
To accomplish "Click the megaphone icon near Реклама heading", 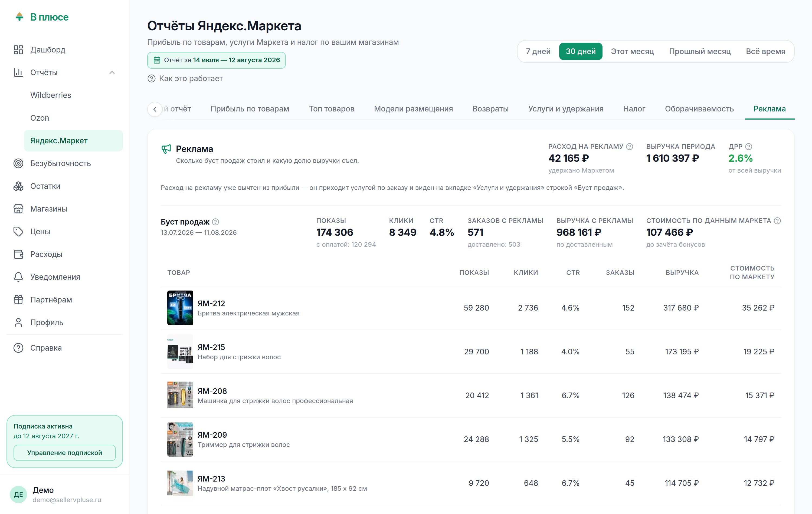I will tap(166, 149).
